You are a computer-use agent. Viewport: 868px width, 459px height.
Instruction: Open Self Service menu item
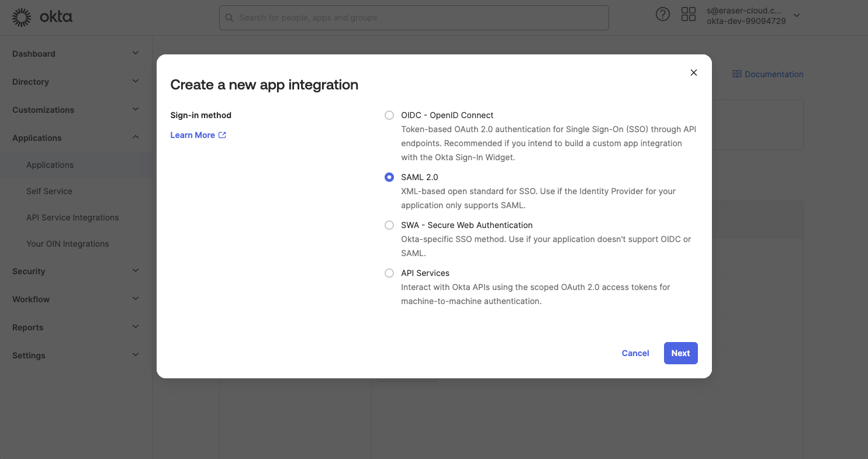pos(49,191)
